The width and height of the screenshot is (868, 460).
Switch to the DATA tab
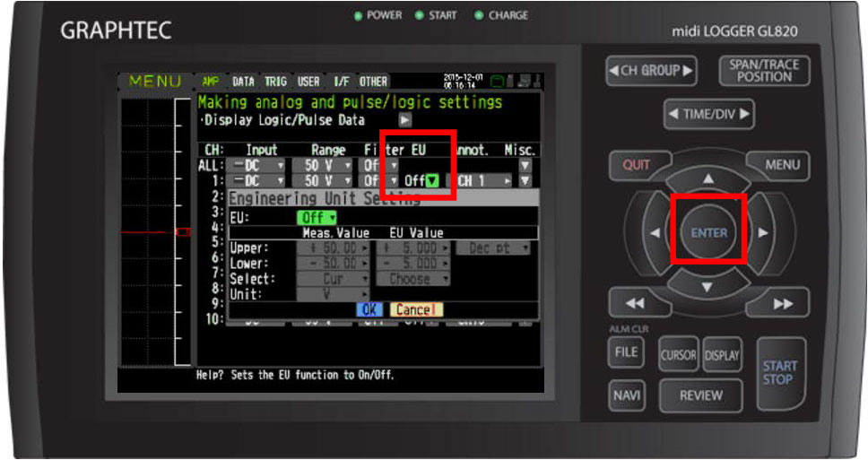(x=243, y=82)
